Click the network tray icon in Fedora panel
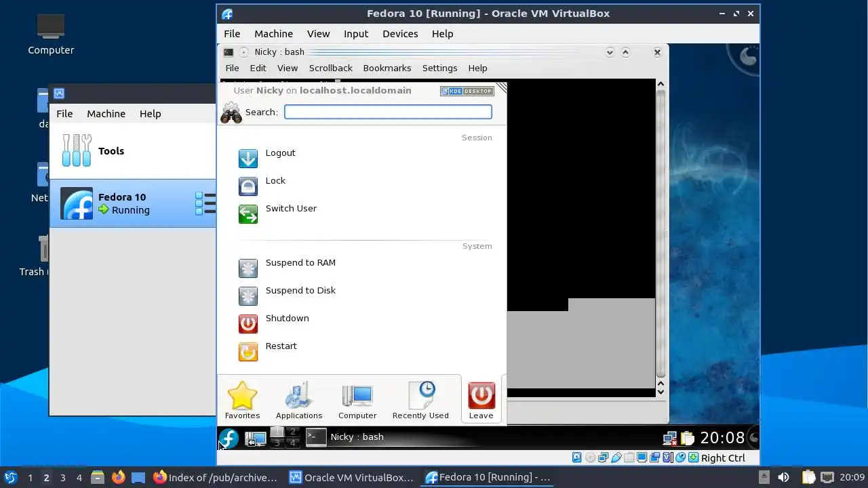The width and height of the screenshot is (868, 488). point(670,439)
